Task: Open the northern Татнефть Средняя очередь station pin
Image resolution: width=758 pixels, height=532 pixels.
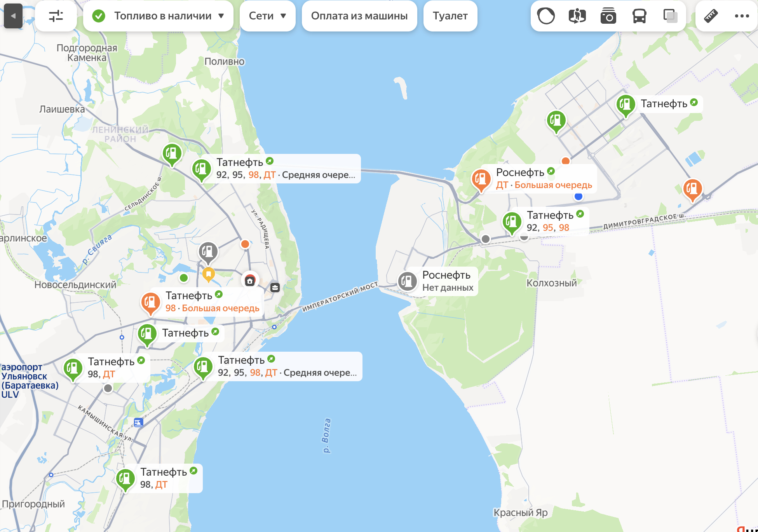Action: pos(202,170)
